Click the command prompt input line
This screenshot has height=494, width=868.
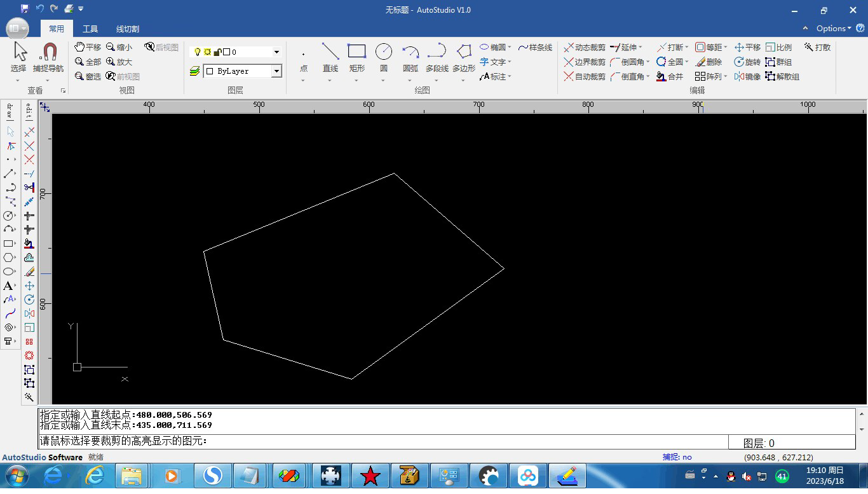[381, 441]
